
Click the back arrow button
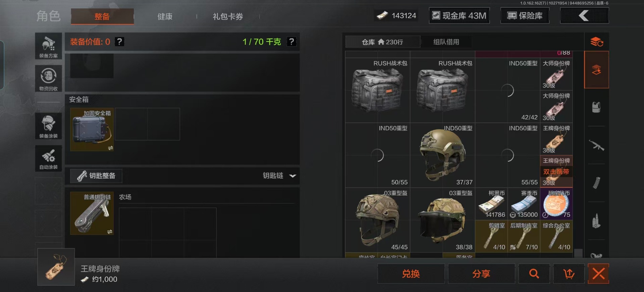point(584,15)
